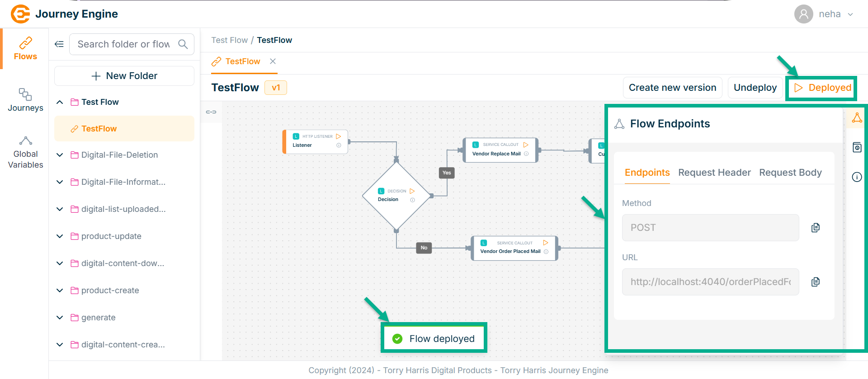Viewport: 868px width, 379px height.
Task: Click the info icon in right rail
Action: tap(857, 177)
